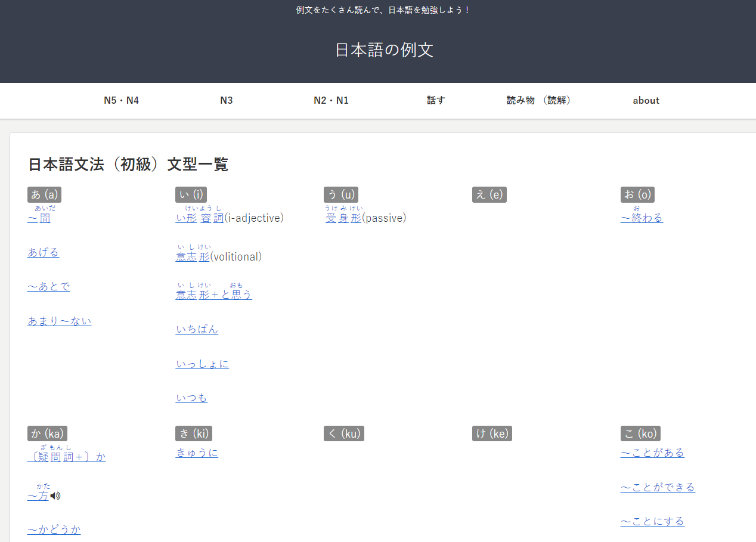Follow the 〜終わる link
This screenshot has width=756, height=542.
pos(642,218)
